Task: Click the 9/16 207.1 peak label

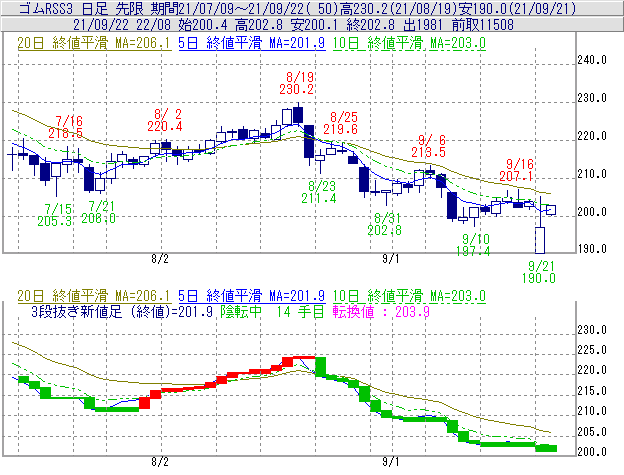Action: [517, 170]
